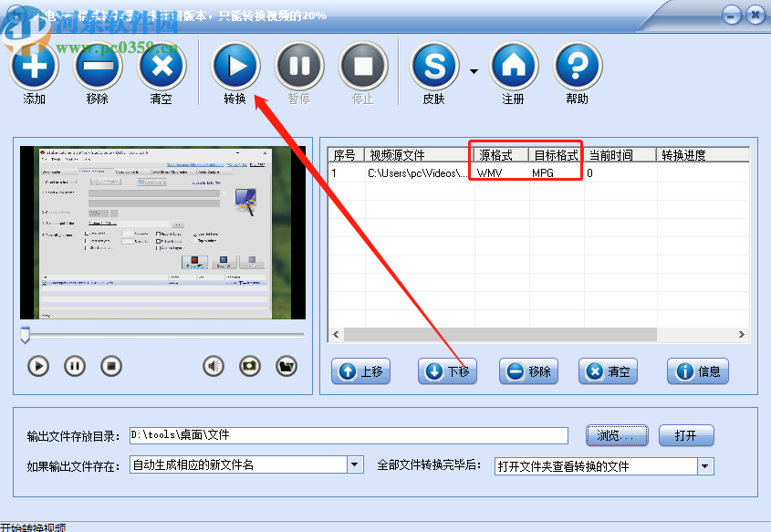Screen dimensions: 771x532
Task: Stop conversion with the 停止 icon
Action: click(x=361, y=66)
